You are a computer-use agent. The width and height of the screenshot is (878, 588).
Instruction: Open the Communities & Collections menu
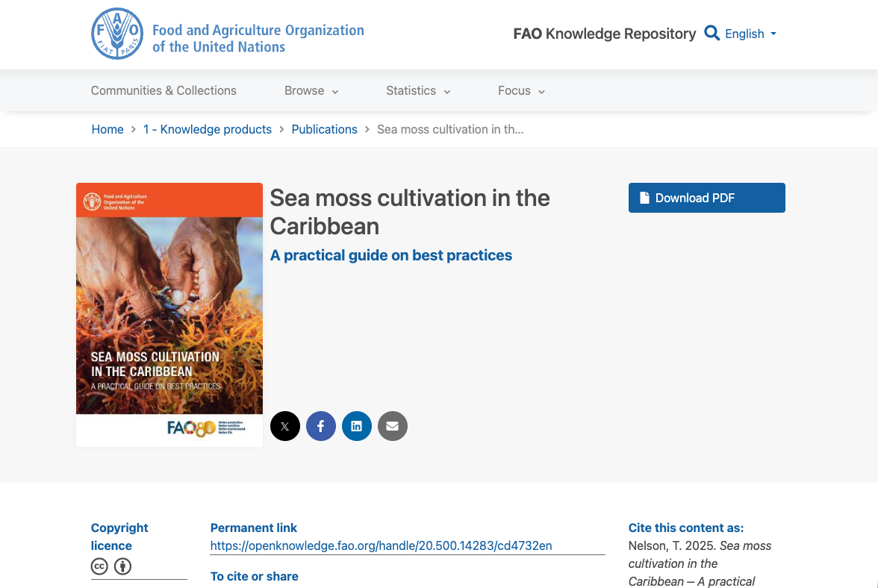coord(163,90)
